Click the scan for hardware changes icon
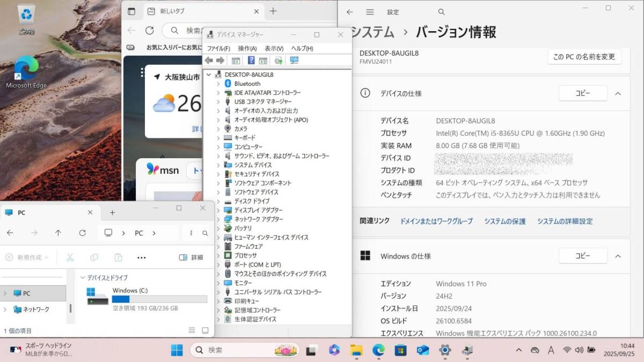 click(x=294, y=61)
